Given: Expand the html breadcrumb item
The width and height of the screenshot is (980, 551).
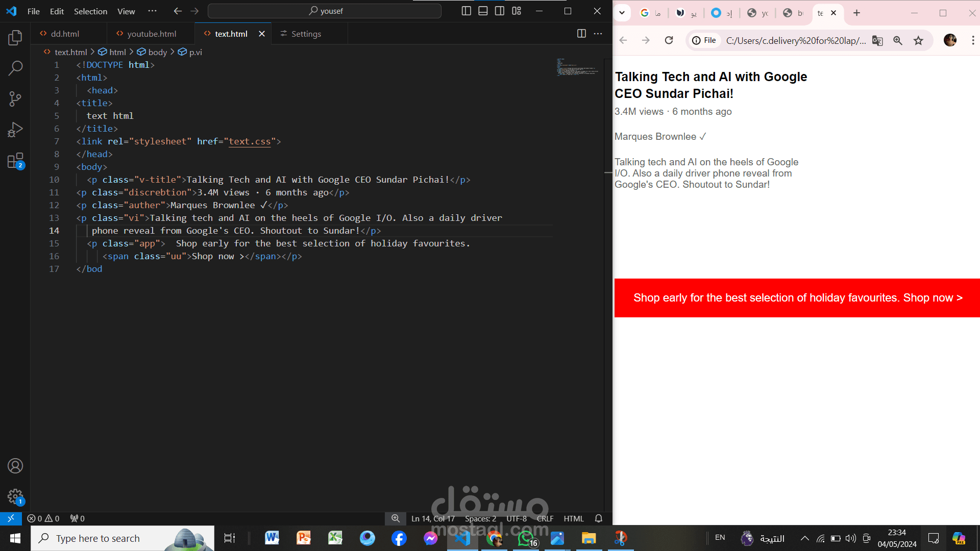Looking at the screenshot, I should click(x=117, y=52).
